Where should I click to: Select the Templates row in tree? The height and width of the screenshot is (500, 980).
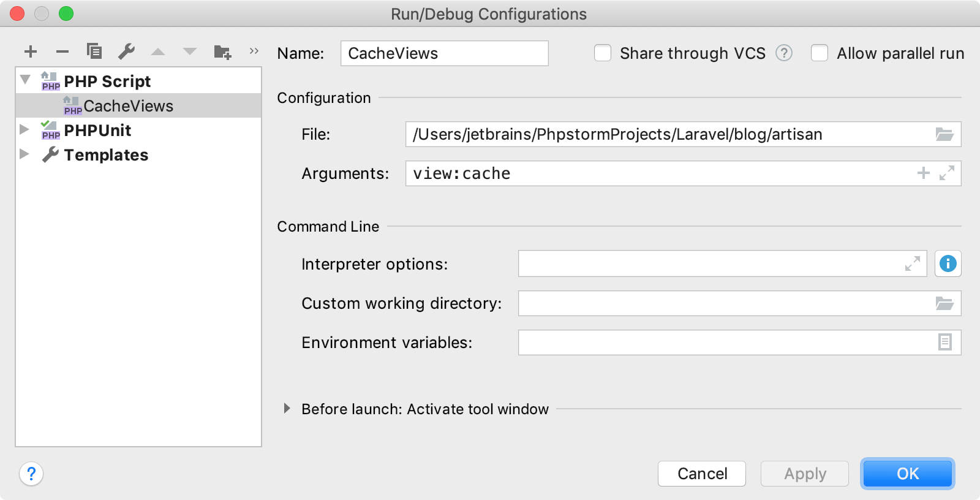click(138, 154)
